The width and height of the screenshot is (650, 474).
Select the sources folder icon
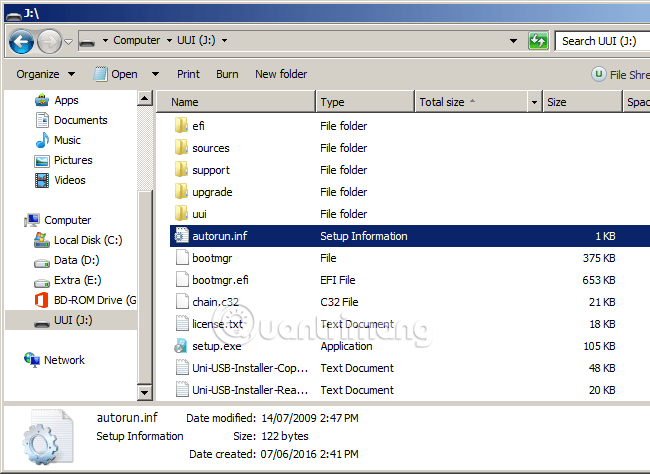tap(181, 147)
